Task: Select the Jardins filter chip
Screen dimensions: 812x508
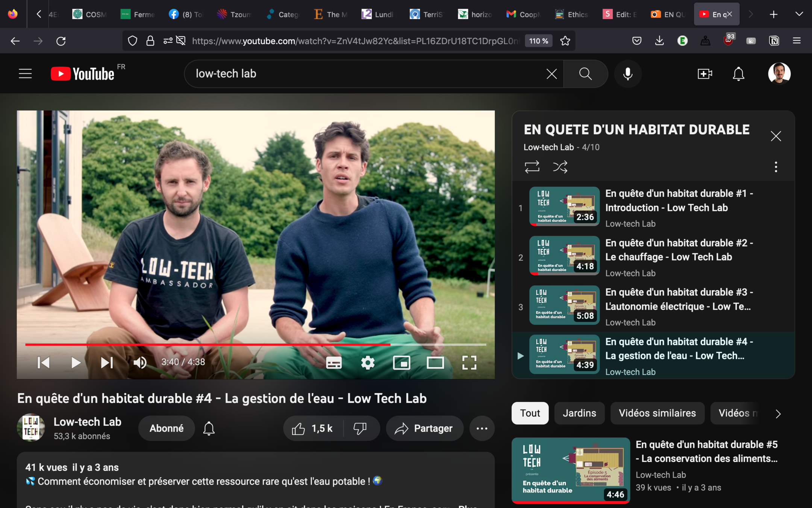Action: [x=579, y=413]
